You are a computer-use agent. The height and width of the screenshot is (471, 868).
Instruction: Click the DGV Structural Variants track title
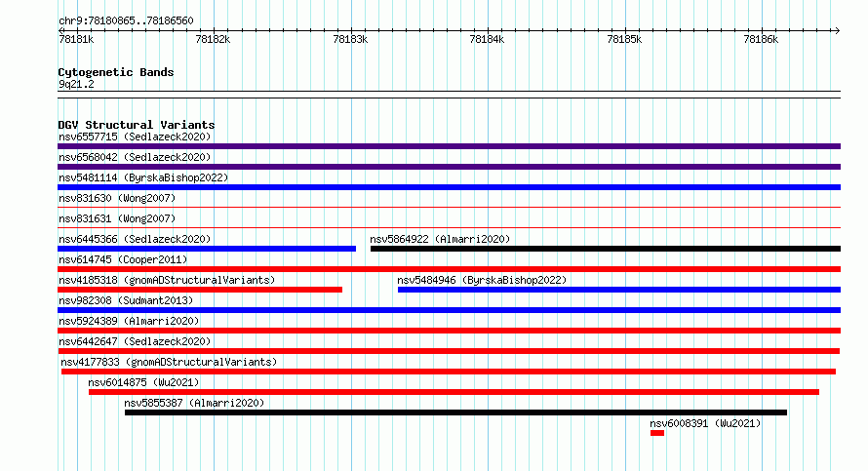pos(137,125)
